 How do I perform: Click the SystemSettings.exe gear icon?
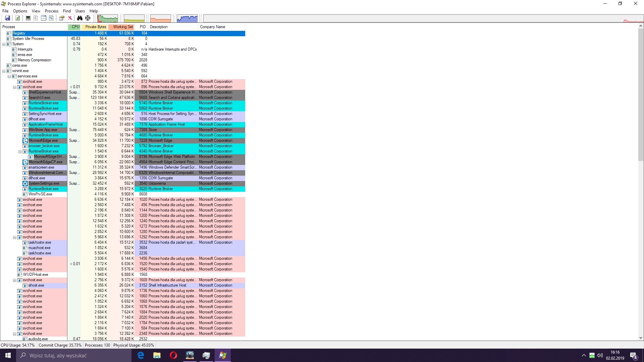click(x=25, y=184)
